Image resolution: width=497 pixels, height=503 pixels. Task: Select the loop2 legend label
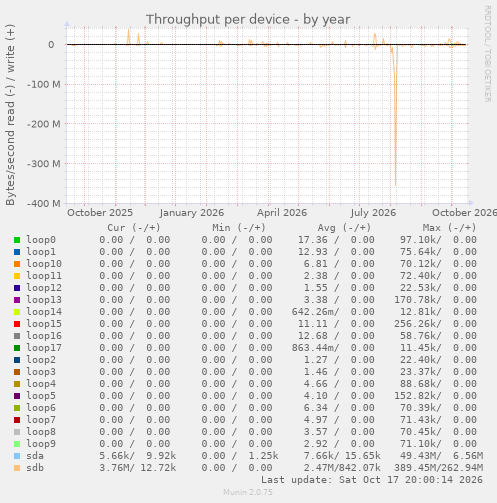coord(41,360)
